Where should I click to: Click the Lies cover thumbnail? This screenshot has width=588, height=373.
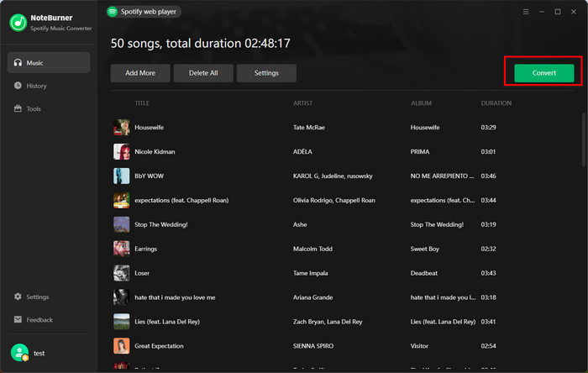coord(122,322)
